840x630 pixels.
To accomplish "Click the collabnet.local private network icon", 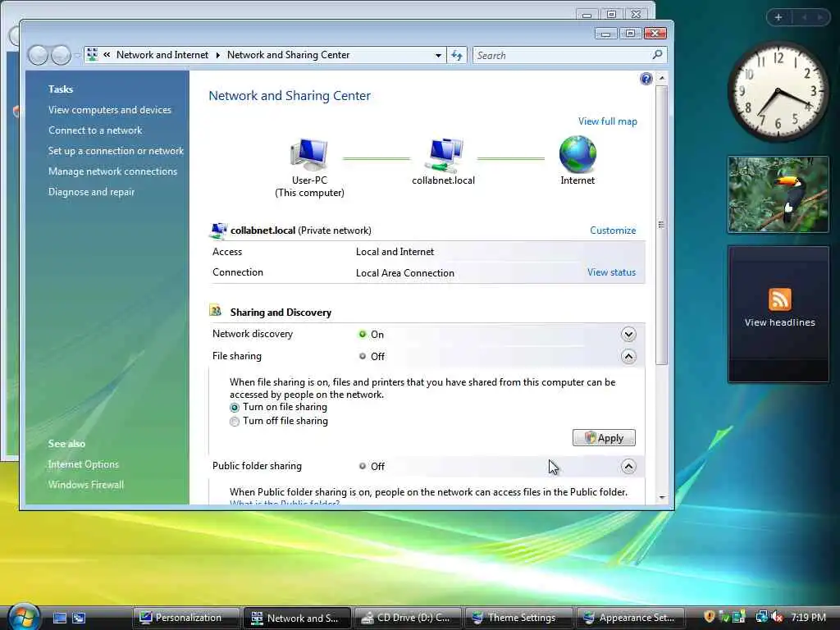I will 218,231.
